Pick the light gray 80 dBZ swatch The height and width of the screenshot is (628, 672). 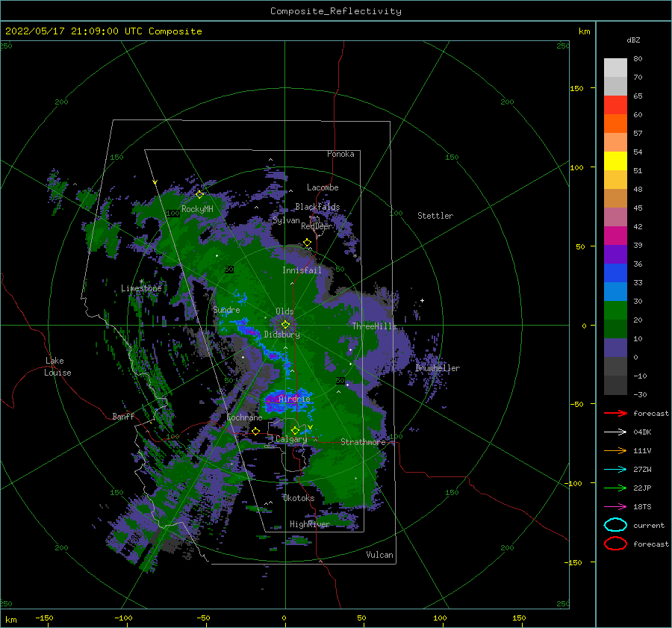click(x=615, y=68)
